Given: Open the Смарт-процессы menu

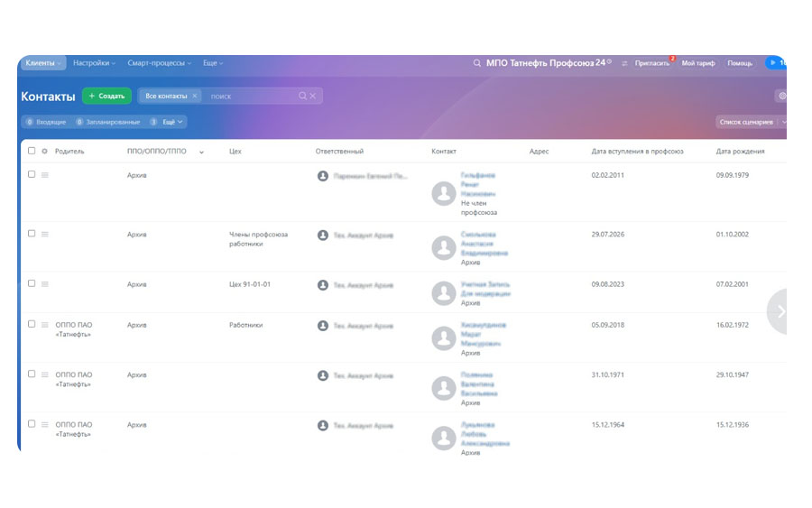Looking at the screenshot, I should click(159, 63).
